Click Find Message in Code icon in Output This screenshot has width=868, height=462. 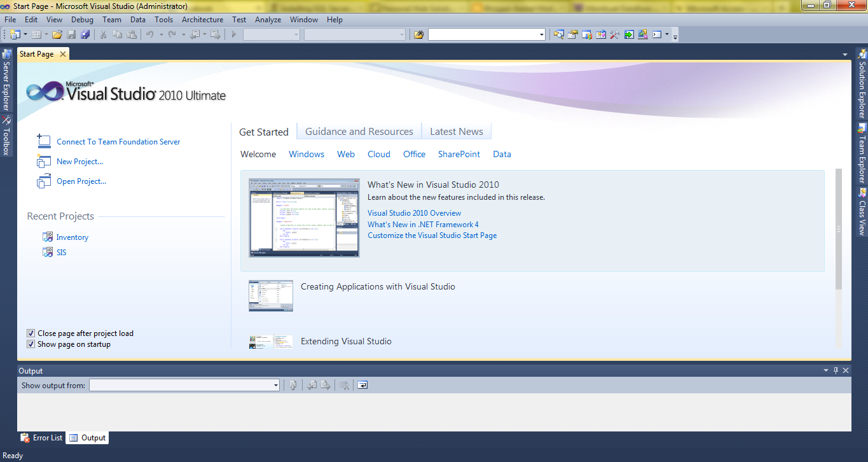tap(293, 385)
